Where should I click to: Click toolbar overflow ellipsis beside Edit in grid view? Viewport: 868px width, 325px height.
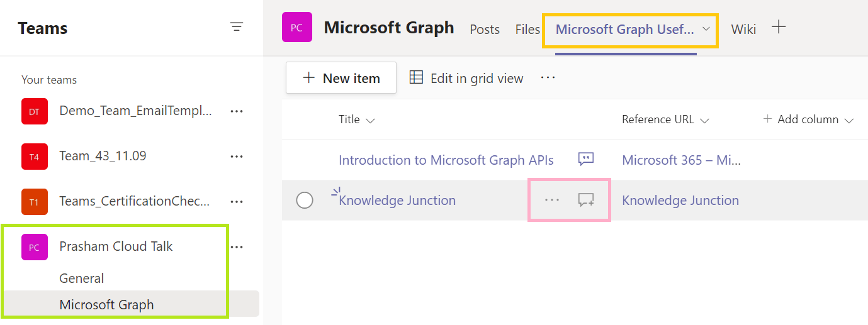click(548, 77)
